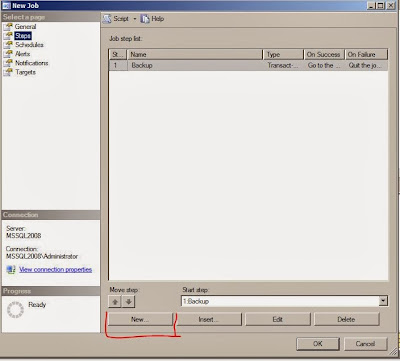
Task: Click the Insert... button
Action: click(209, 319)
